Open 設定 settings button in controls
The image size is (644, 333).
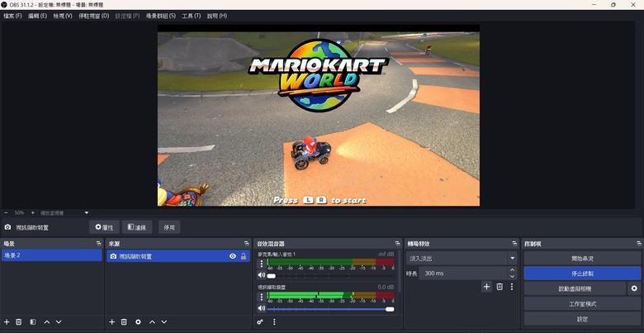[x=582, y=319]
